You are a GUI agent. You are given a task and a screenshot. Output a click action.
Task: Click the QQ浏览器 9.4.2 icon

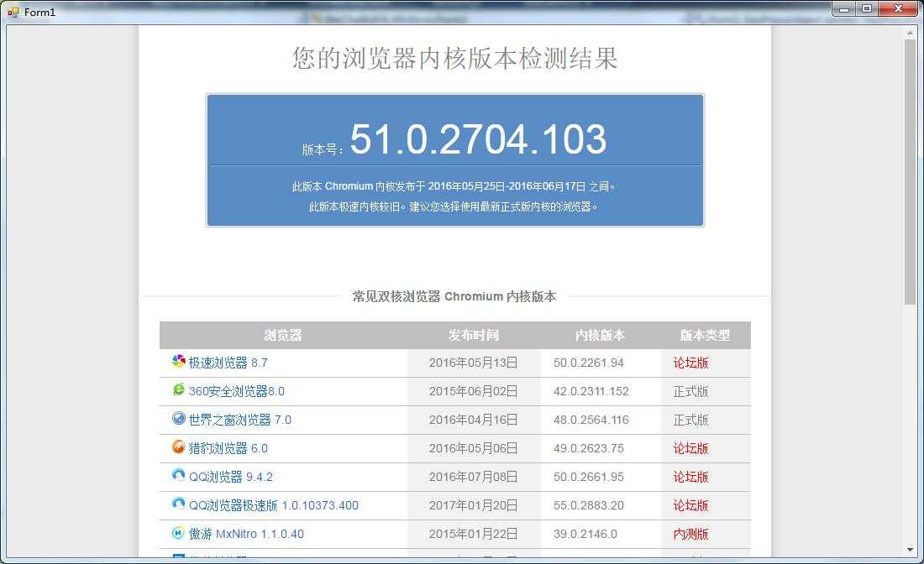coord(179,475)
